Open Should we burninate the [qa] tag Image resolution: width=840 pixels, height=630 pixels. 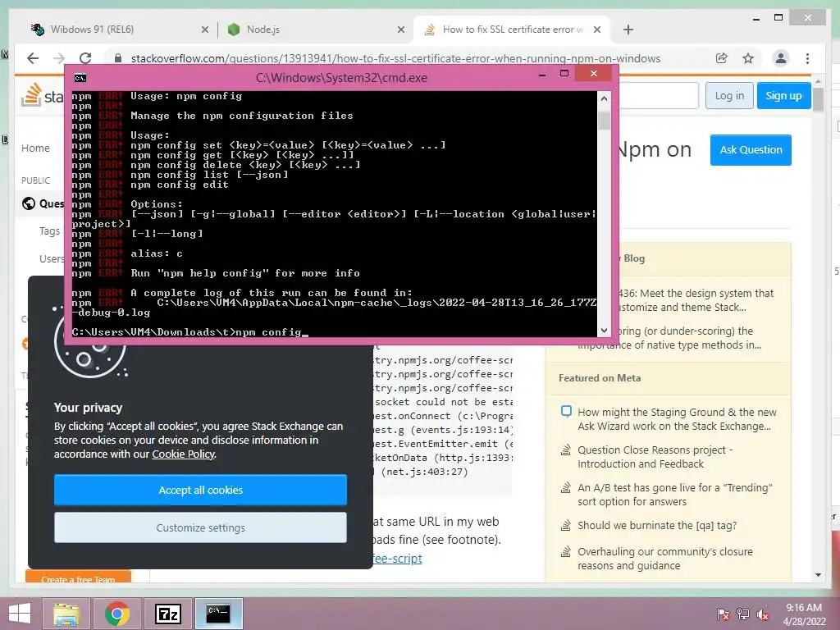tap(657, 526)
